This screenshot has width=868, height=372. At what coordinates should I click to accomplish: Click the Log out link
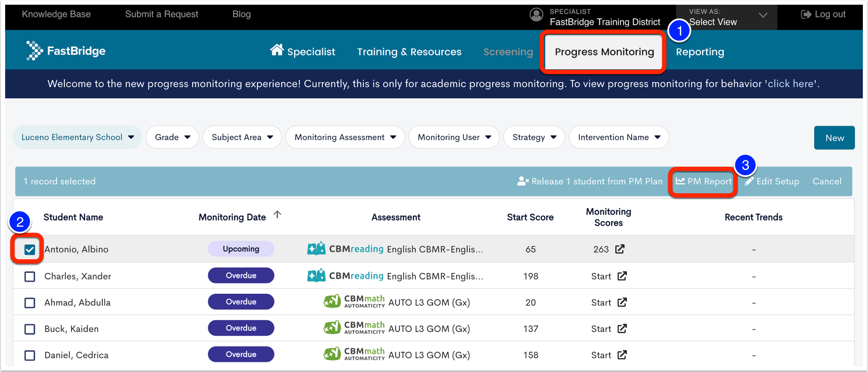[x=823, y=15]
